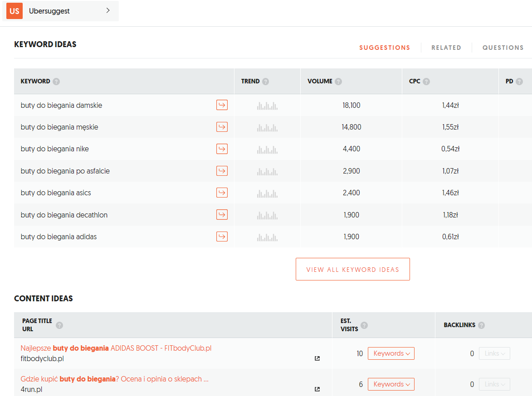Switch to the Suggestions tab
Screen dimensions: 532x396
[385, 48]
